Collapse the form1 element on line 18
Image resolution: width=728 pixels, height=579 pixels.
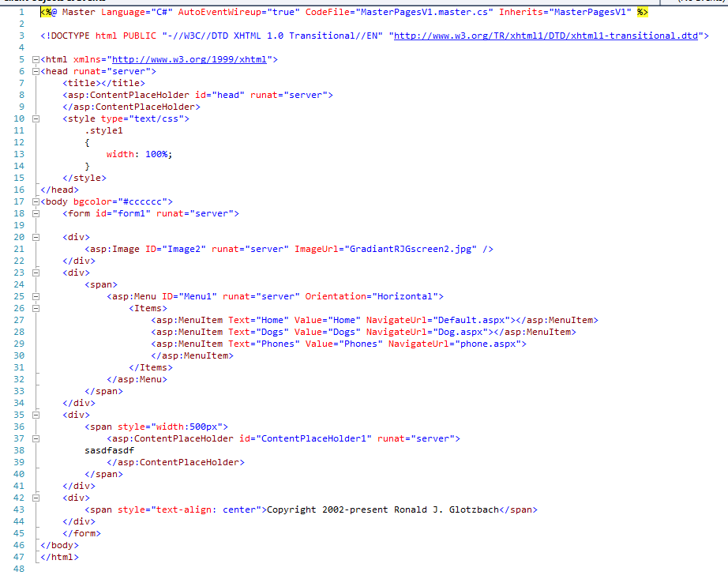36,213
